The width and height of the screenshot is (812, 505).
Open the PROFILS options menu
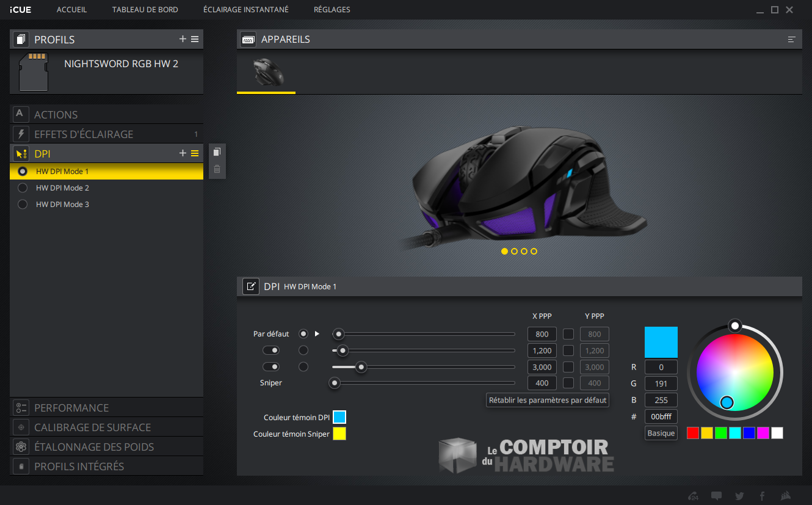coord(195,38)
